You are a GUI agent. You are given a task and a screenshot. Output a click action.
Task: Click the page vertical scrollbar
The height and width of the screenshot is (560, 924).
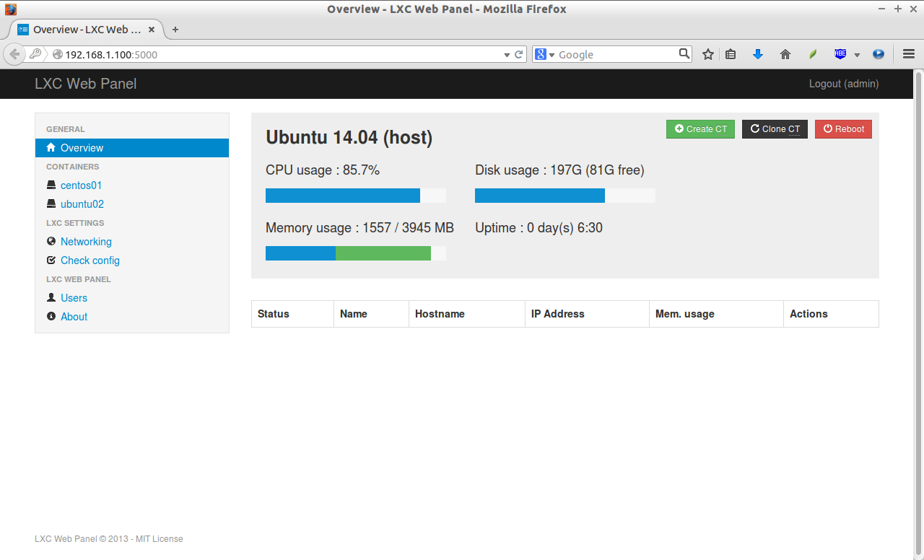coord(919,314)
